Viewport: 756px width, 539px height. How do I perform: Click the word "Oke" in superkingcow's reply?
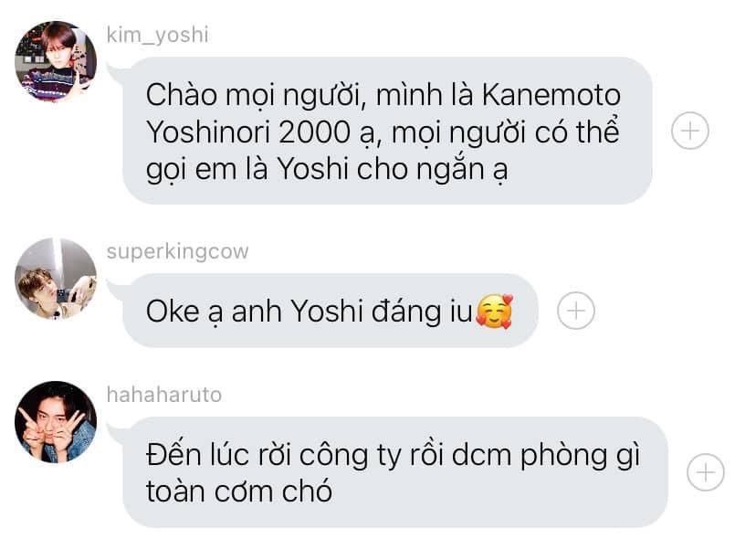173,312
